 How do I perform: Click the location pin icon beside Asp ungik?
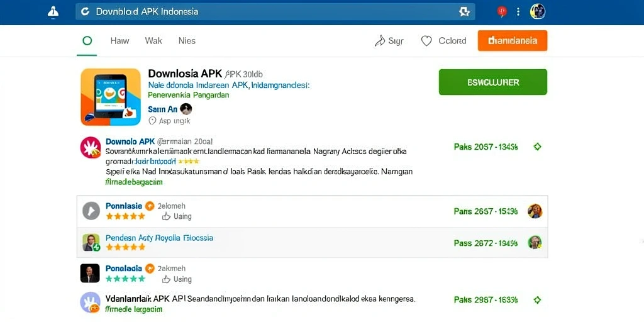pos(152,121)
